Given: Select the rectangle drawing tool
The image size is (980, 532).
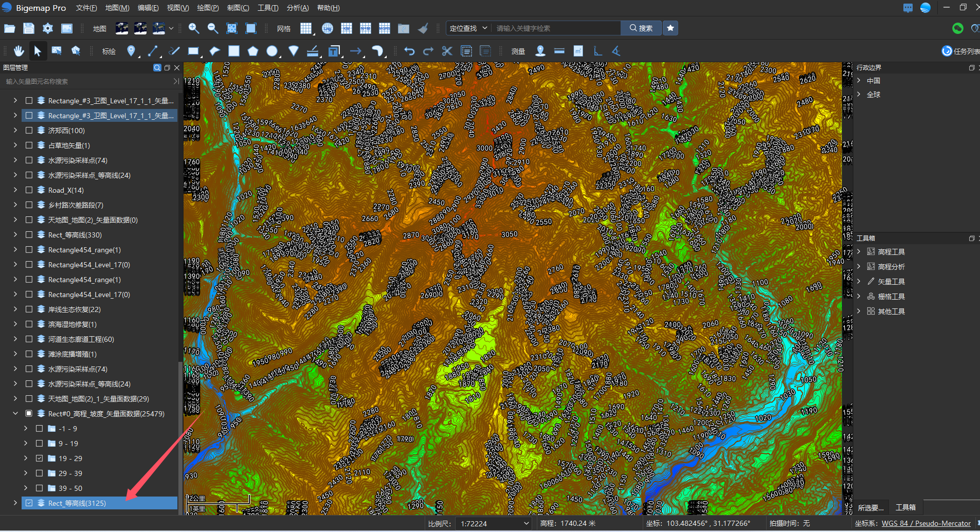Looking at the screenshot, I should click(193, 51).
